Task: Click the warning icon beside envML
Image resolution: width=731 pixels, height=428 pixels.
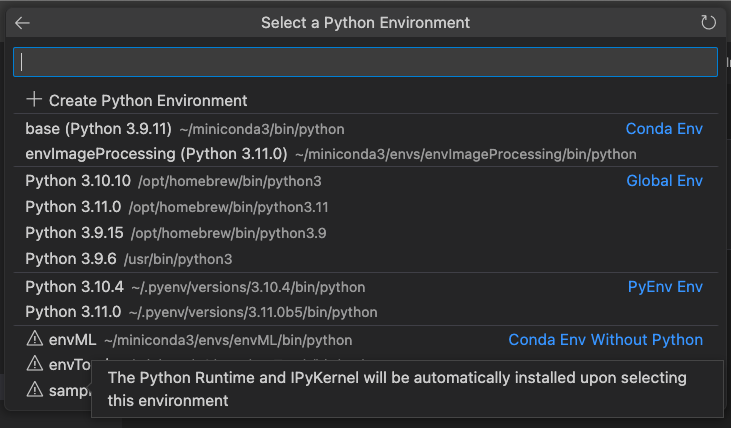Action: [35, 340]
